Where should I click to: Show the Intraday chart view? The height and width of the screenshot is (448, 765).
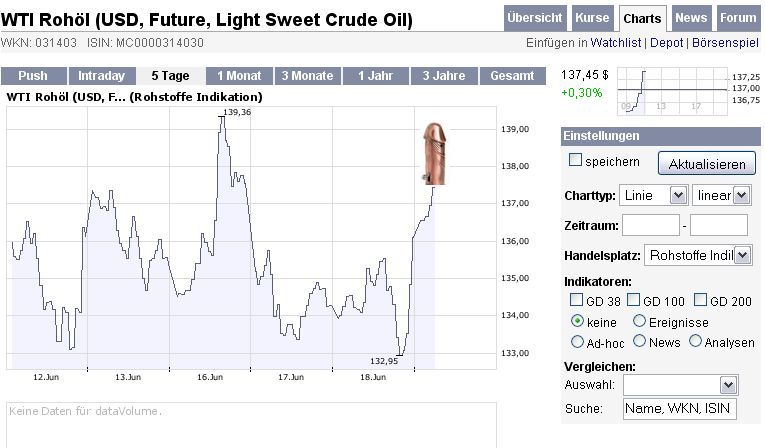point(102,76)
